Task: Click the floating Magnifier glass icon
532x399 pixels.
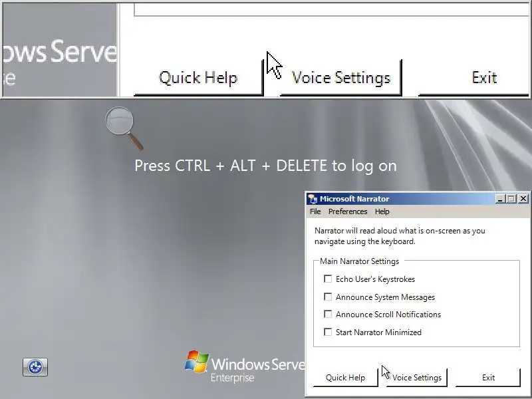Action: pyautogui.click(x=124, y=128)
